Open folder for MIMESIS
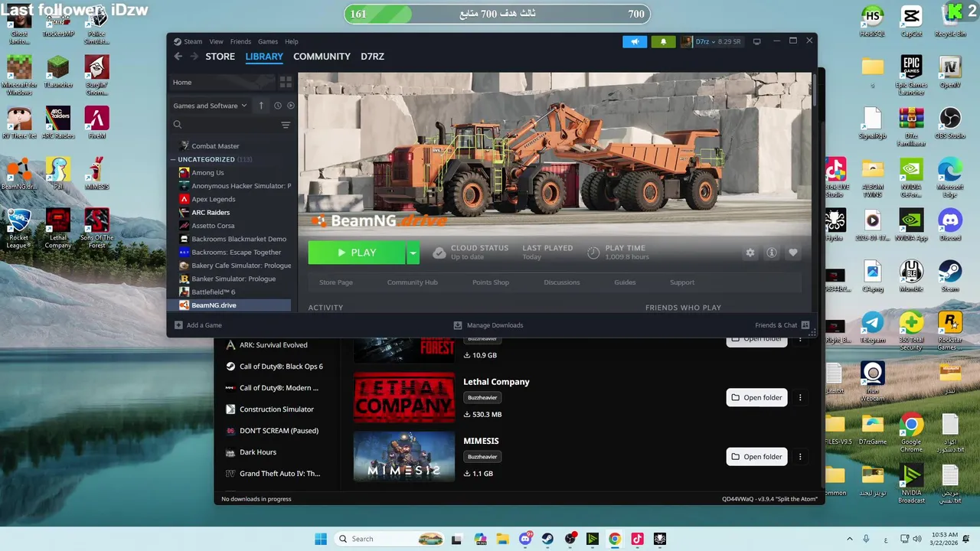Viewport: 980px width, 551px height. pyautogui.click(x=756, y=457)
